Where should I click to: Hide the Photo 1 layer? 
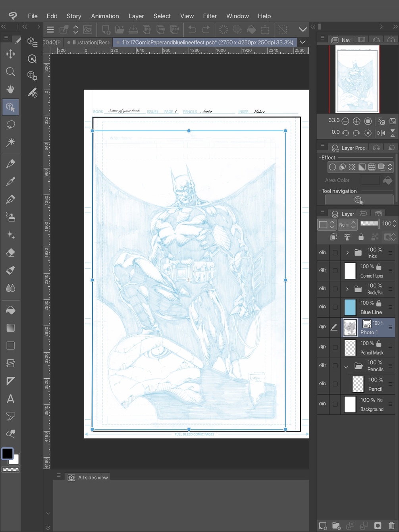(323, 327)
